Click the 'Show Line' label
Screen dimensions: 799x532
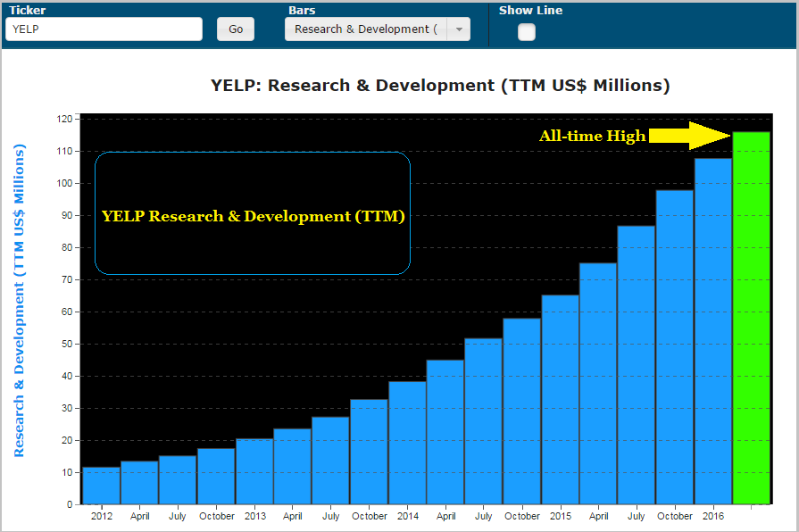pyautogui.click(x=530, y=10)
